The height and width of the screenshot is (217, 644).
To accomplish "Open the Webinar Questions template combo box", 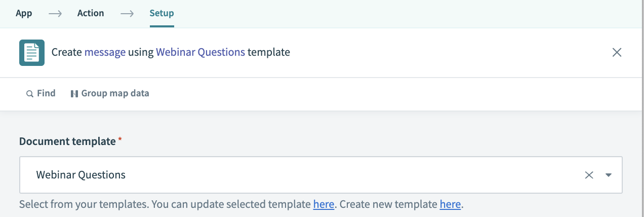I will [x=304, y=175].
